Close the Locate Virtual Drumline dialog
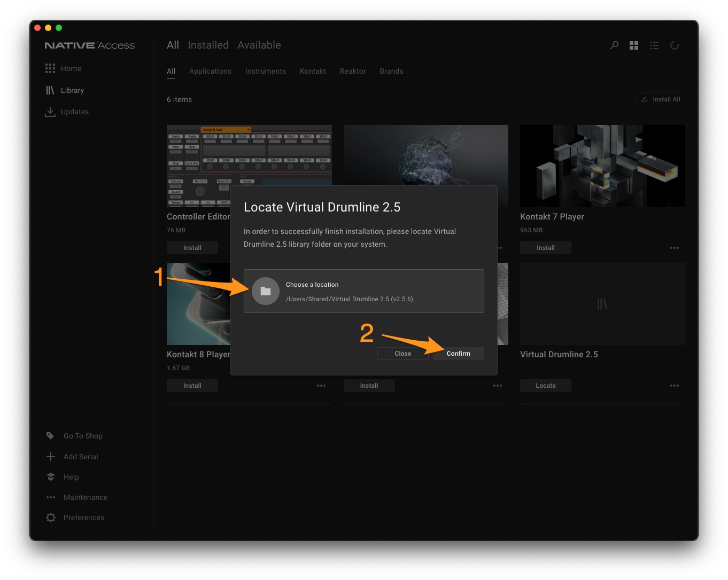This screenshot has height=580, width=728. tap(403, 354)
